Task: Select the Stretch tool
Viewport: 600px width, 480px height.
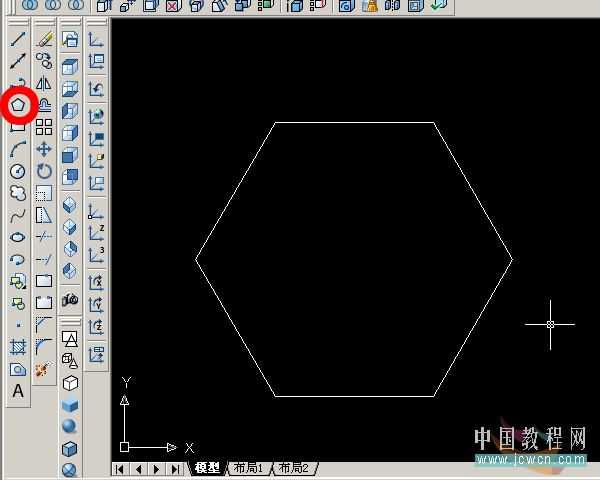Action: click(44, 215)
